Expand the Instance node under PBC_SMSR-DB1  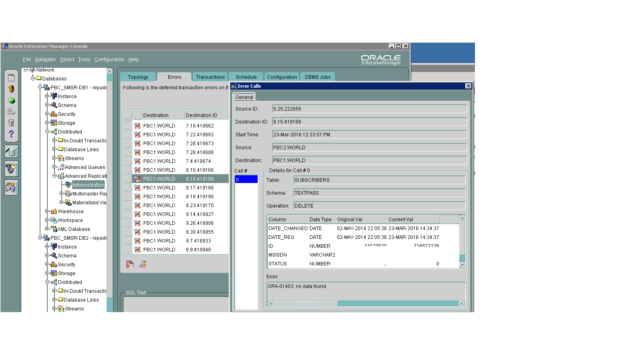[47, 96]
